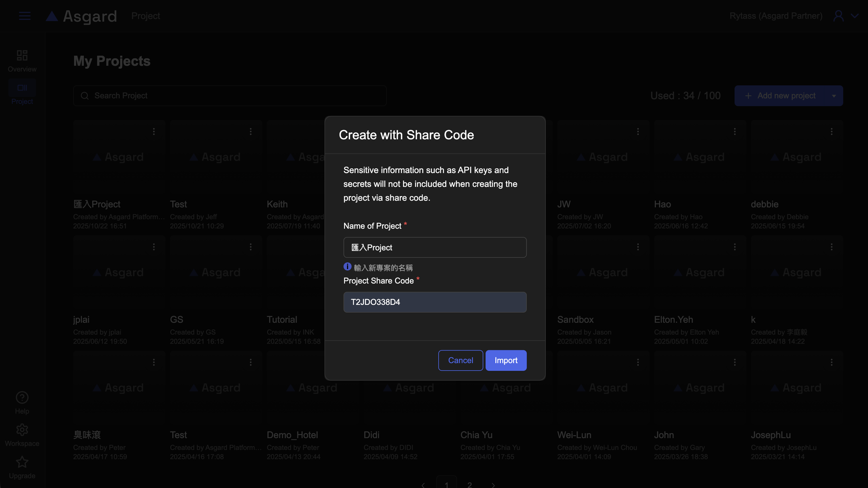Open options menu for Elton.Yeh project
Image resolution: width=868 pixels, height=488 pixels.
coord(735,247)
